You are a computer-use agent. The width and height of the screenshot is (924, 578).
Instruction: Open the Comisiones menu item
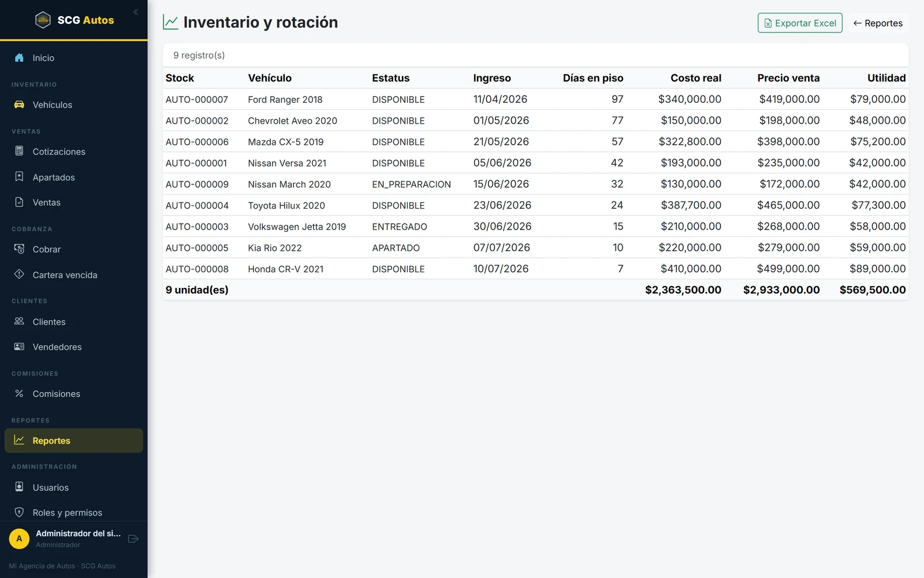tap(73, 394)
